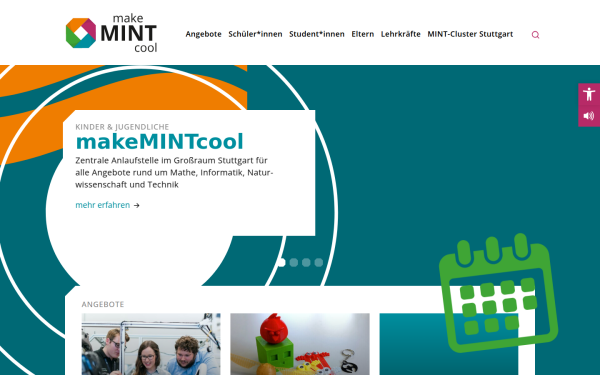Select the first slider dot
The height and width of the screenshot is (375, 600).
(x=282, y=262)
